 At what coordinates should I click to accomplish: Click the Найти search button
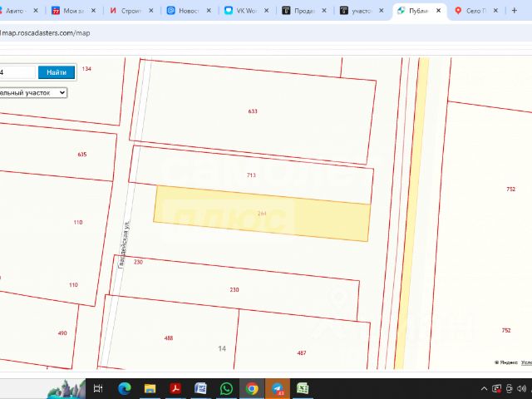[x=57, y=72]
